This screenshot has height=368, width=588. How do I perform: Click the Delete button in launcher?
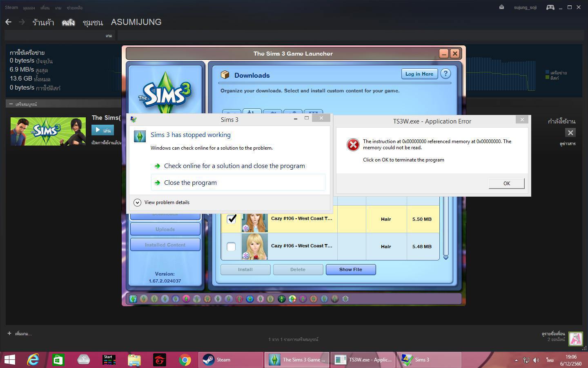(x=298, y=269)
